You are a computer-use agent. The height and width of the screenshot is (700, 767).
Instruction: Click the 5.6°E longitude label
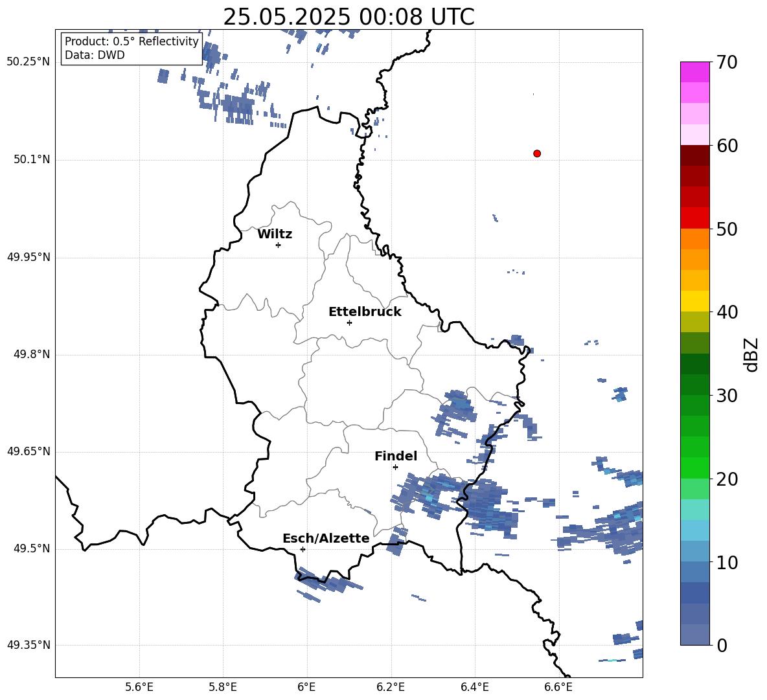point(139,687)
